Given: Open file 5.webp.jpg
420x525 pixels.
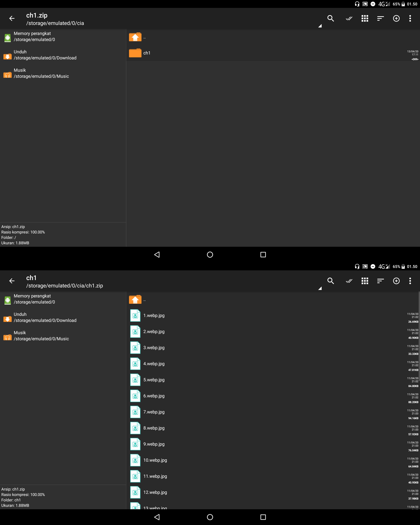Looking at the screenshot, I should point(154,380).
